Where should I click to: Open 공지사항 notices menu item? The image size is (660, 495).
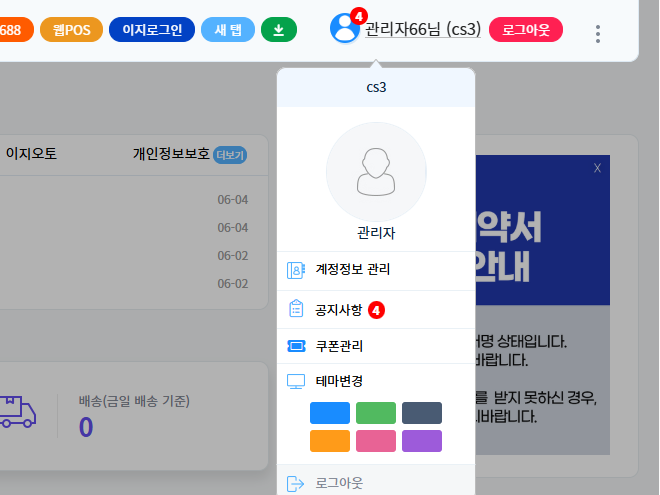pos(339,310)
